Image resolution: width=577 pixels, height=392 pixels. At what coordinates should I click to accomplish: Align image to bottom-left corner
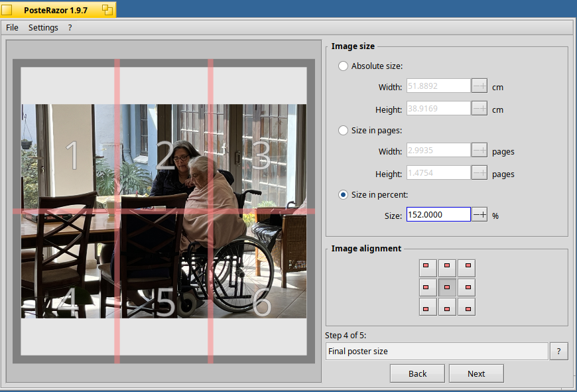[x=428, y=307]
